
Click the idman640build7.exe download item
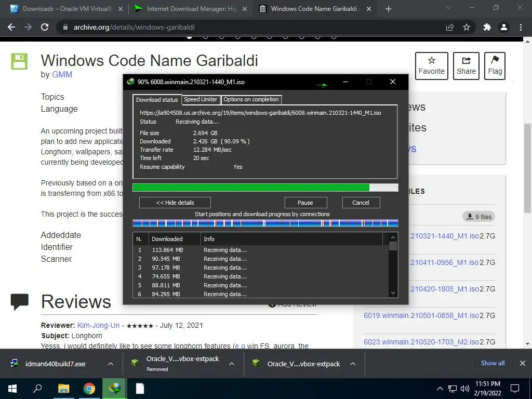click(x=55, y=364)
